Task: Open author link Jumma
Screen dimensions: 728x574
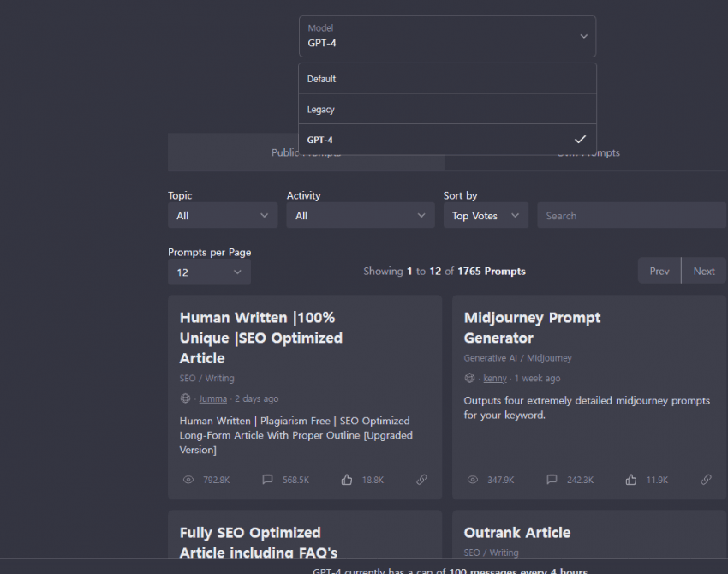Action: pos(213,398)
